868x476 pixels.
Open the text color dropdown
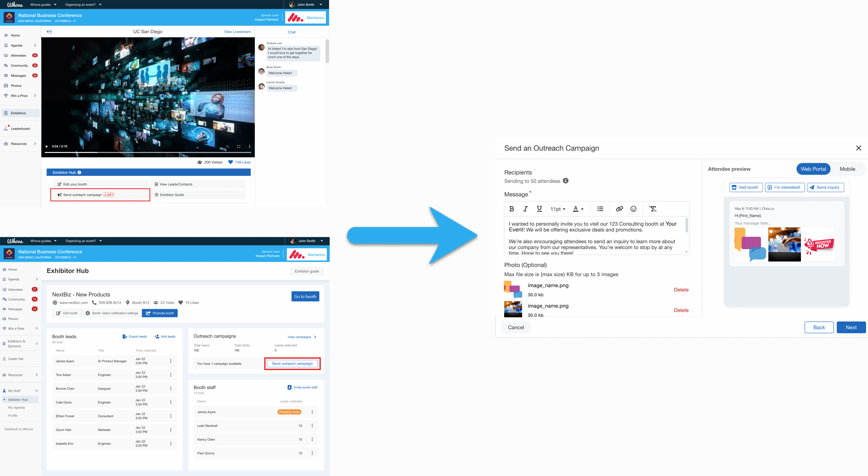coord(578,209)
